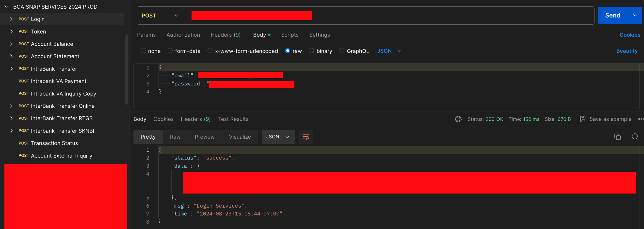644x229 pixels.
Task: Open the POST method dropdown
Action: 160,16
